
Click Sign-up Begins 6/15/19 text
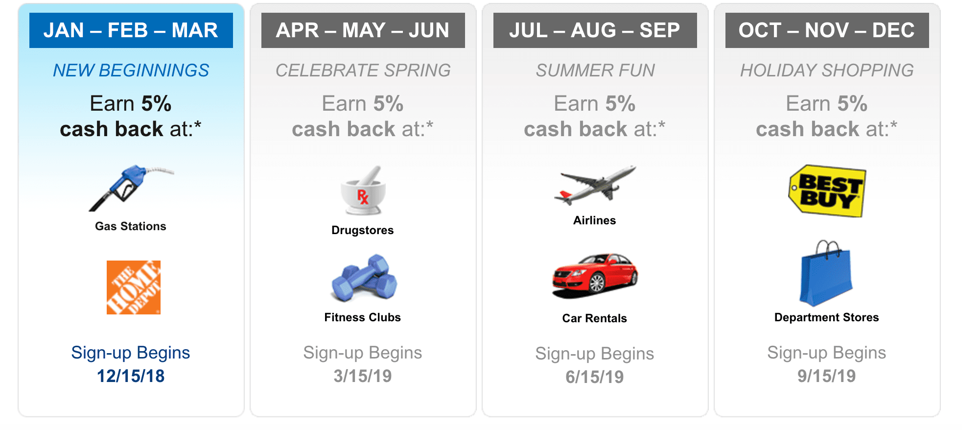(595, 365)
